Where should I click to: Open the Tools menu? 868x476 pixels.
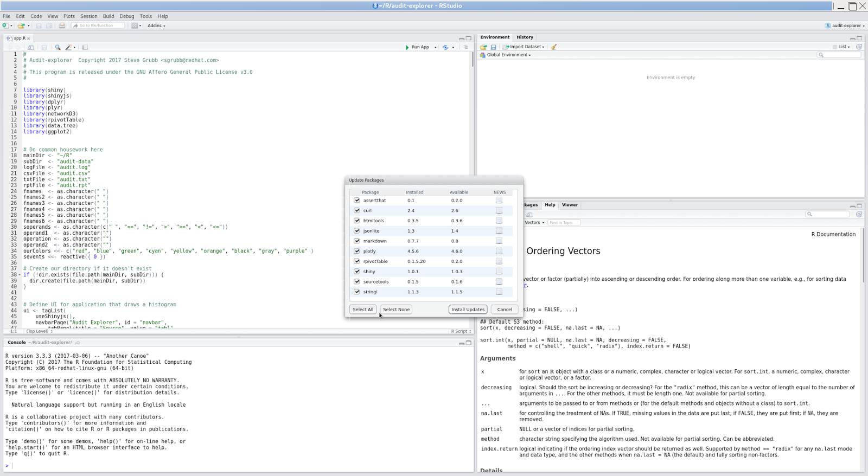(146, 16)
